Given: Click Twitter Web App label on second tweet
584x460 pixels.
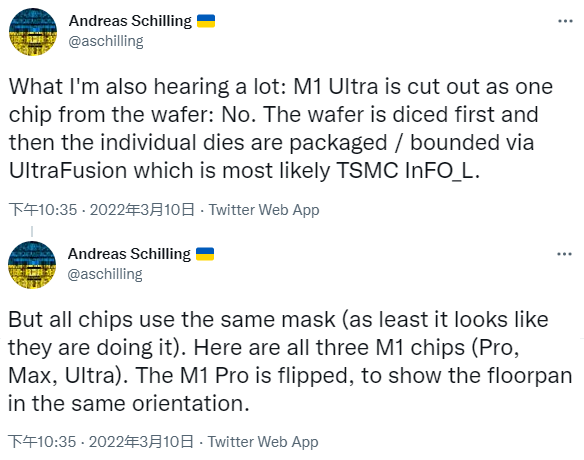Looking at the screenshot, I should pyautogui.click(x=263, y=442).
